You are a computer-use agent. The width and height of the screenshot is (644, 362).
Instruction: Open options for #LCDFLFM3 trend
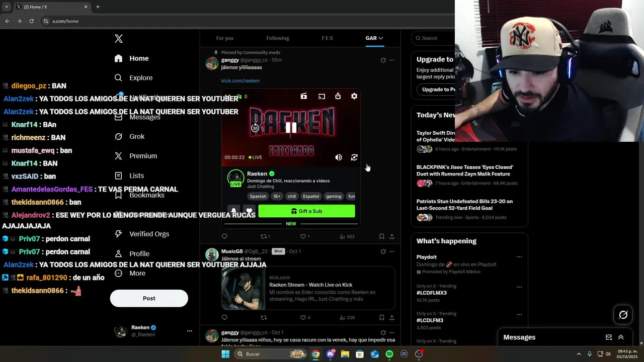[519, 315]
